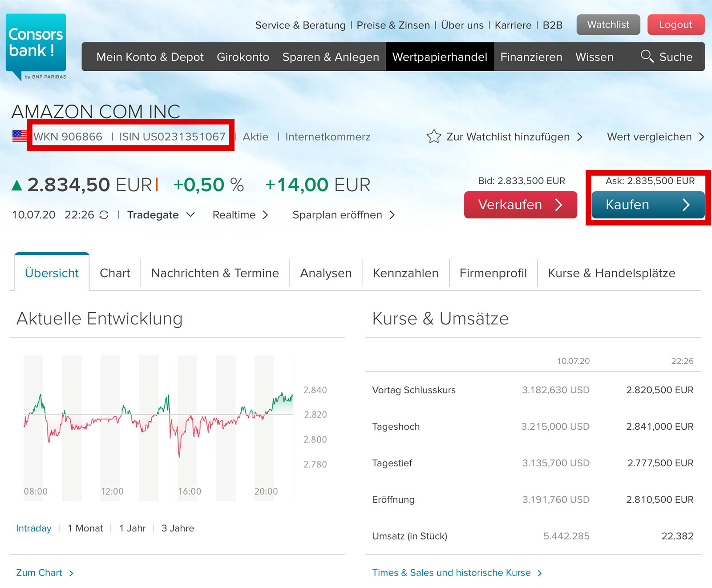The width and height of the screenshot is (712, 588).
Task: Select 3 Jahre chart range
Action: pos(178,528)
